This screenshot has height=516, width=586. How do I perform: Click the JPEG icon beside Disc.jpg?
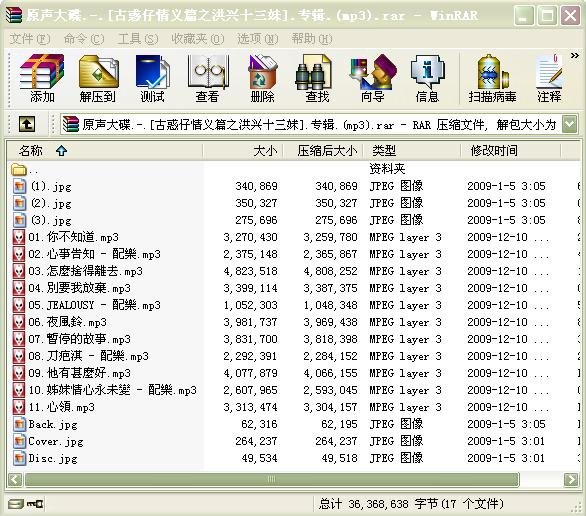point(19,458)
